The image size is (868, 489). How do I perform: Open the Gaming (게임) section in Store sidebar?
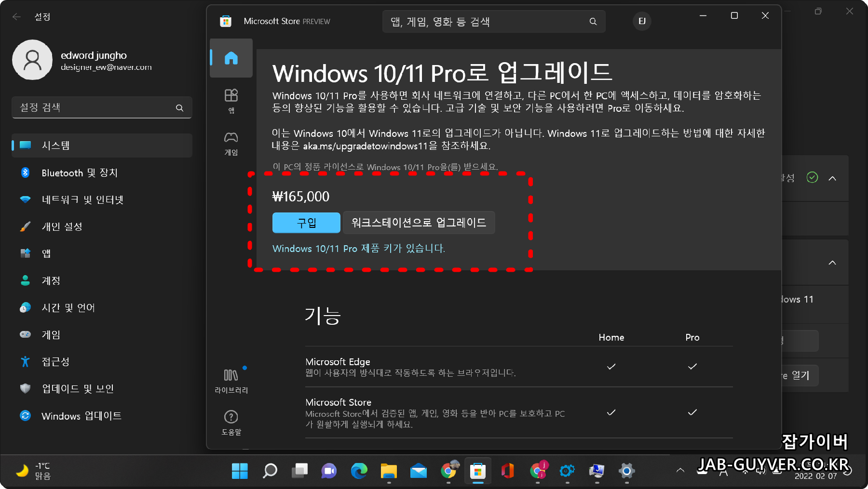coord(231,144)
